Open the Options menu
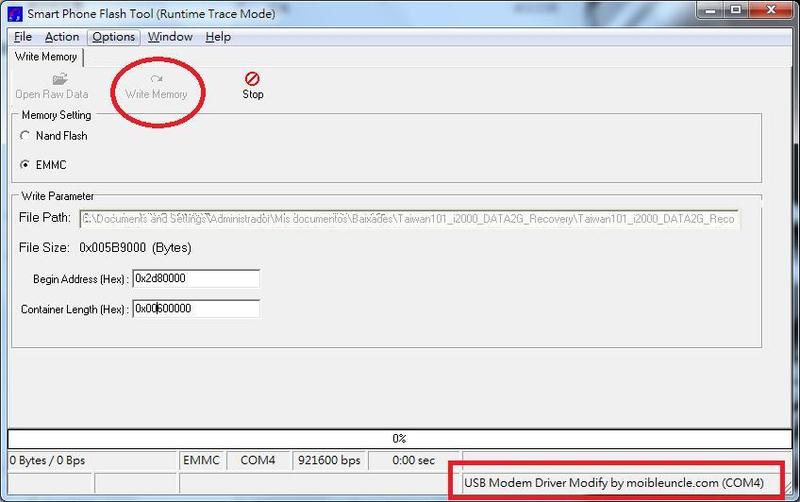The height and width of the screenshot is (502, 800). point(113,37)
